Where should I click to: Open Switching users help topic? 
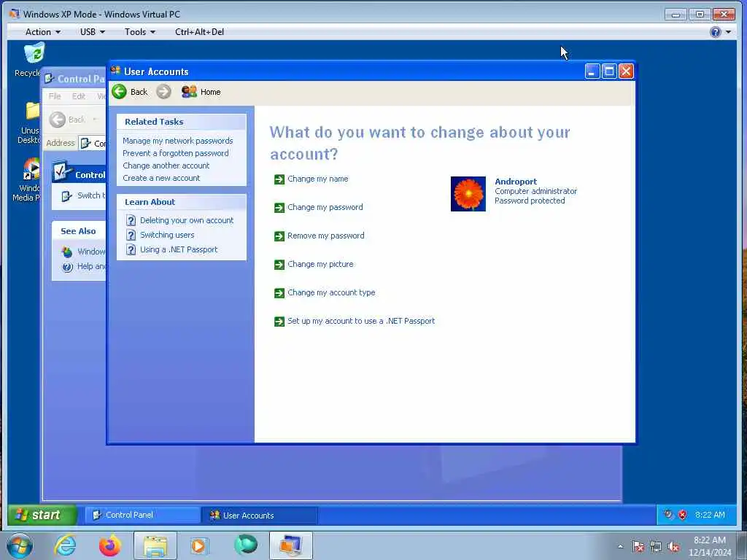pyautogui.click(x=167, y=235)
